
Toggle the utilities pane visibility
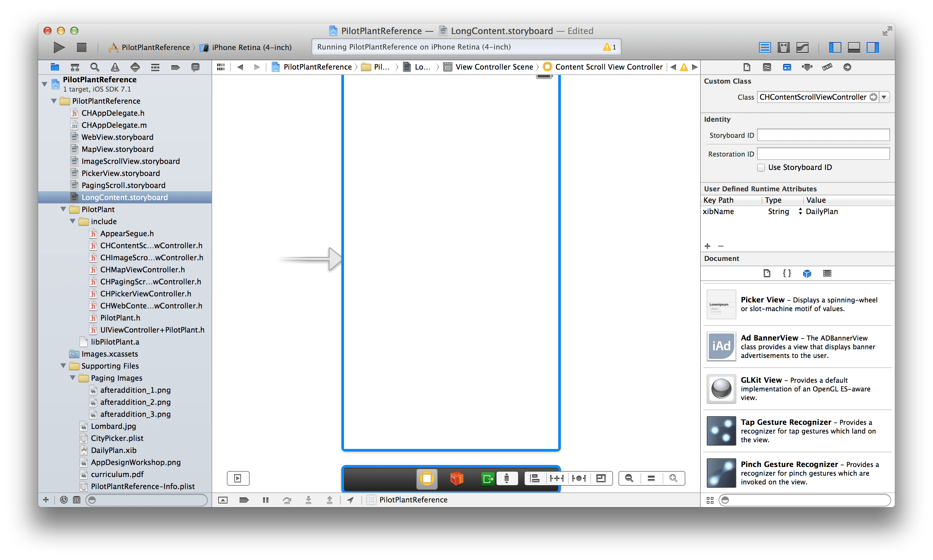pos(873,47)
